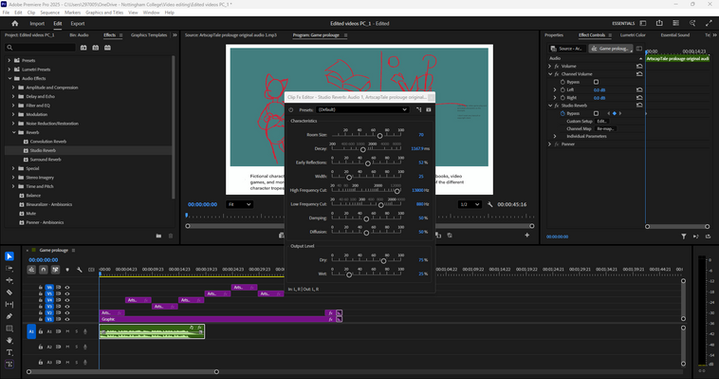Screen dimensions: 719x379
Task: Open playback resolution 1/2 dropdown
Action: (x=470, y=204)
